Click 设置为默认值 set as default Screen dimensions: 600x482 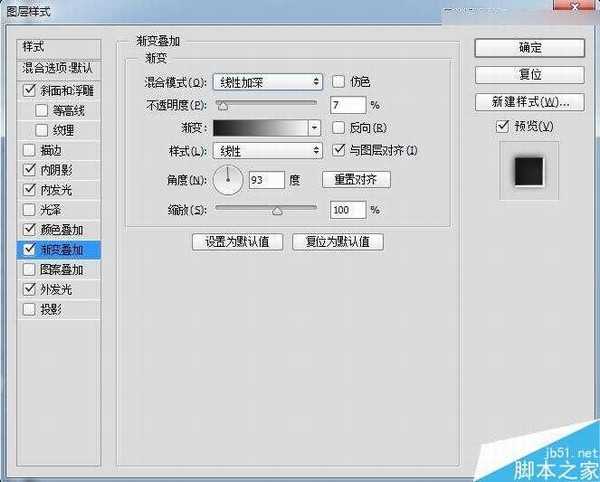click(x=237, y=242)
